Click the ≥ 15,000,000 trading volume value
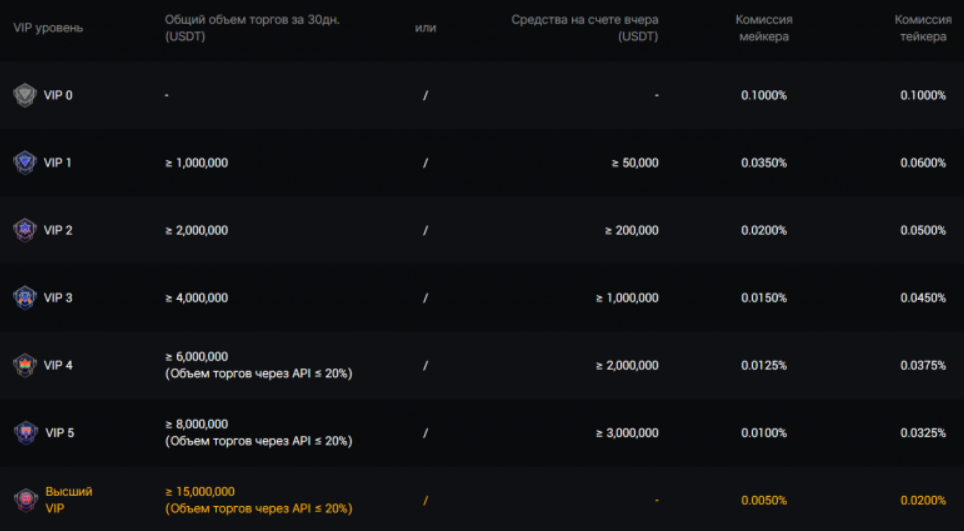This screenshot has width=964, height=531. (x=200, y=492)
